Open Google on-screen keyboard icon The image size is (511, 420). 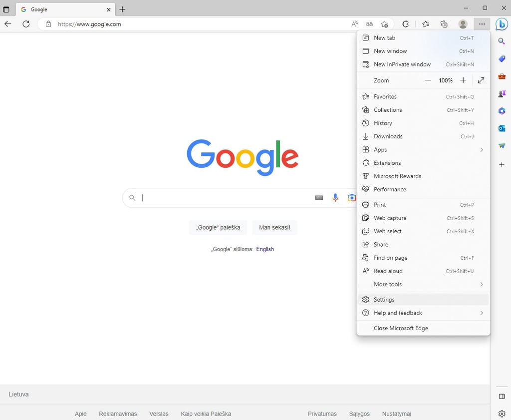319,198
